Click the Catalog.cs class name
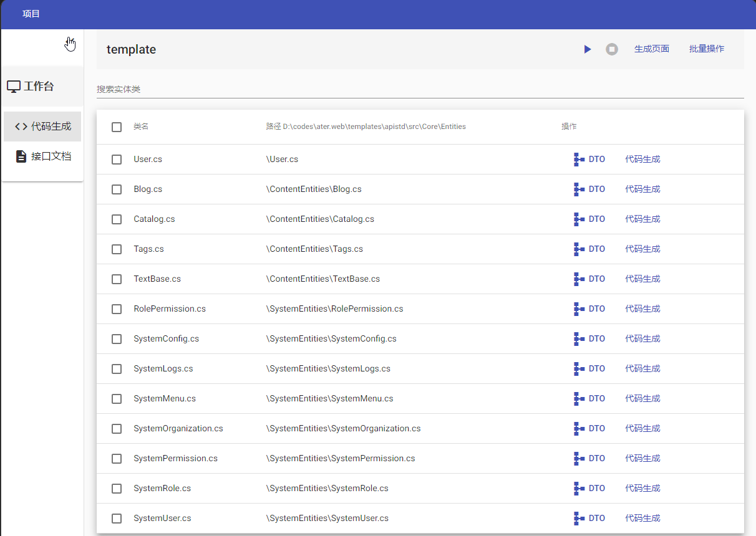 tap(154, 219)
